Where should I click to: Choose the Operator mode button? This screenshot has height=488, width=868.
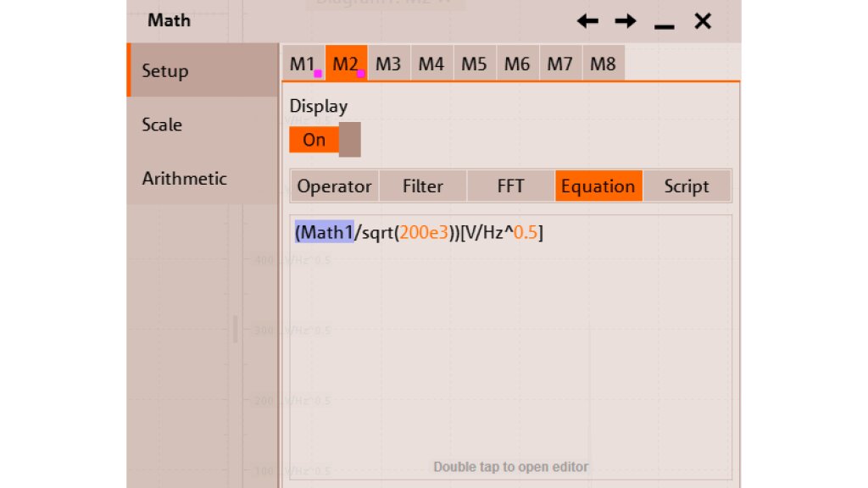point(334,186)
